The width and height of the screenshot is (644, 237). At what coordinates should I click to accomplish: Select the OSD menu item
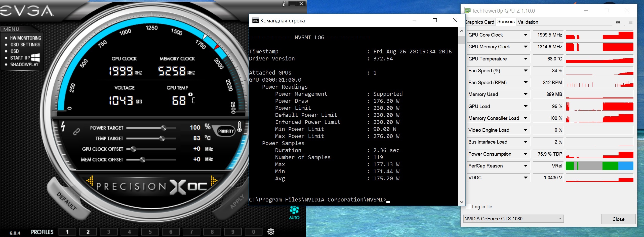(14, 51)
